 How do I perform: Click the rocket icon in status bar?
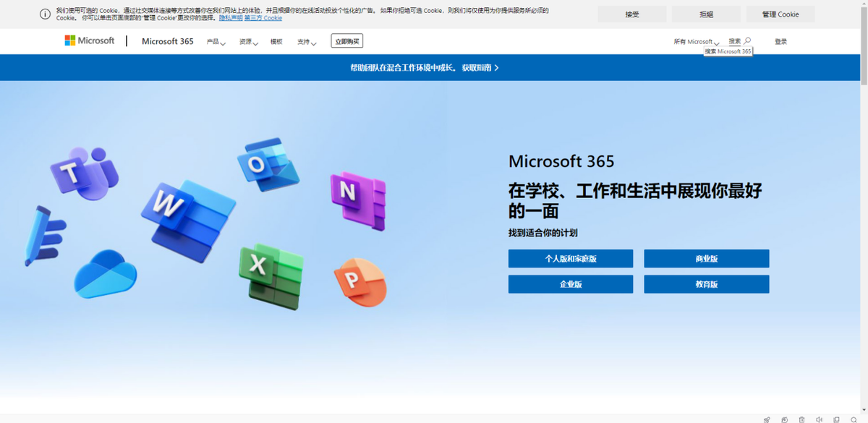click(767, 419)
